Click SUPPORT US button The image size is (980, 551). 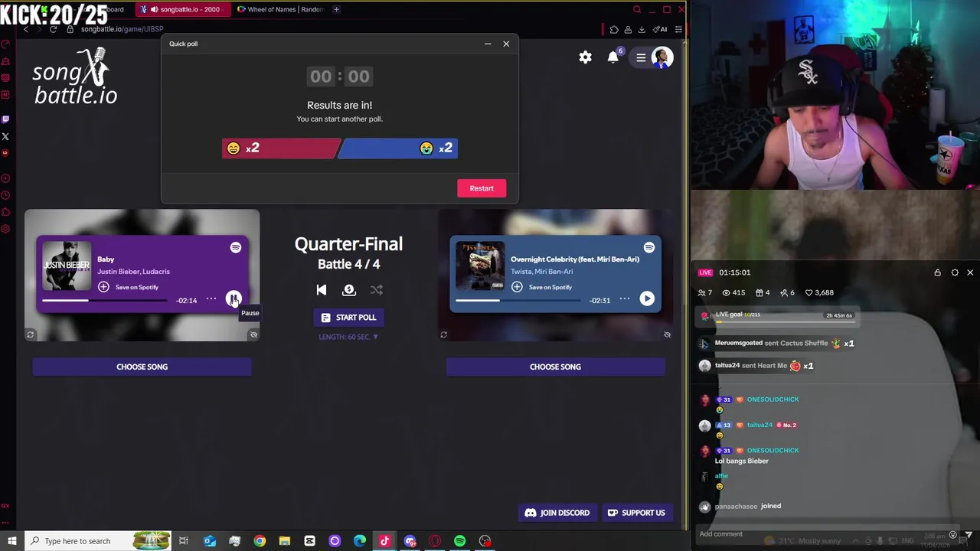tap(636, 513)
